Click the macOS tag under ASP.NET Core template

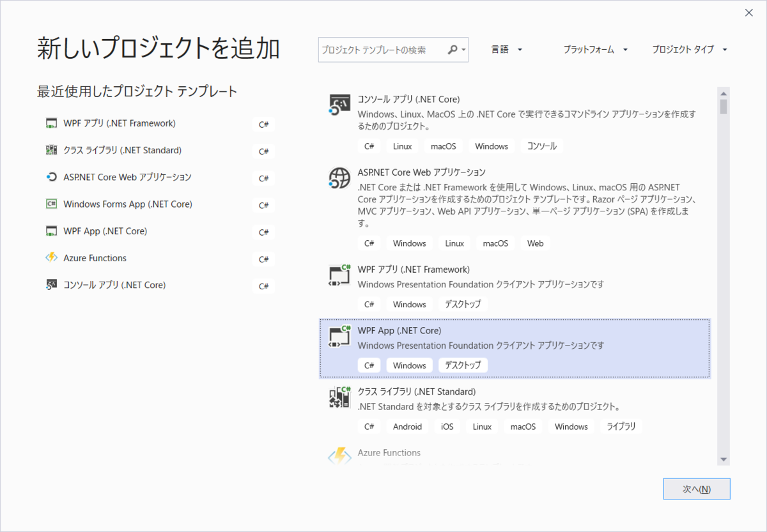click(x=495, y=243)
